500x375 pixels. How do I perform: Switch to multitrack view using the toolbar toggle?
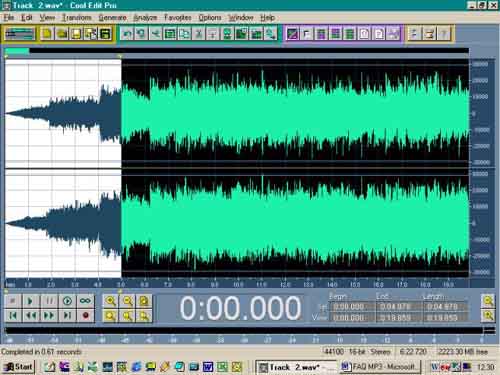20,34
